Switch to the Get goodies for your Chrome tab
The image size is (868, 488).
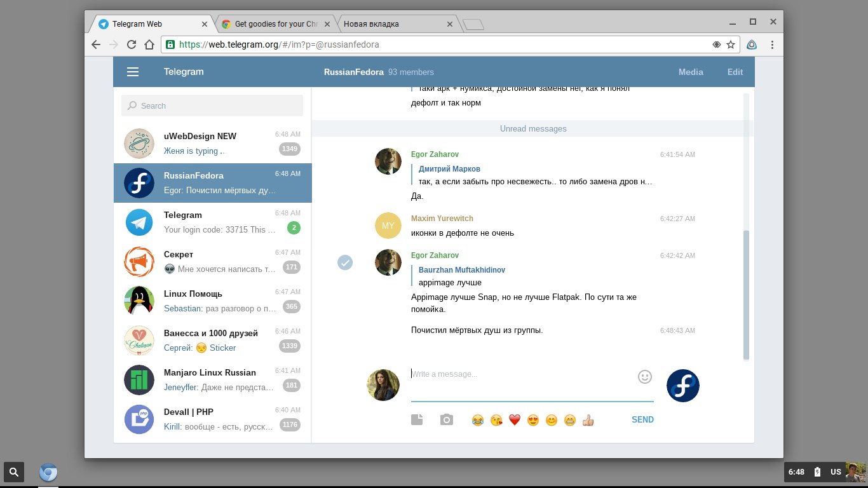point(276,24)
